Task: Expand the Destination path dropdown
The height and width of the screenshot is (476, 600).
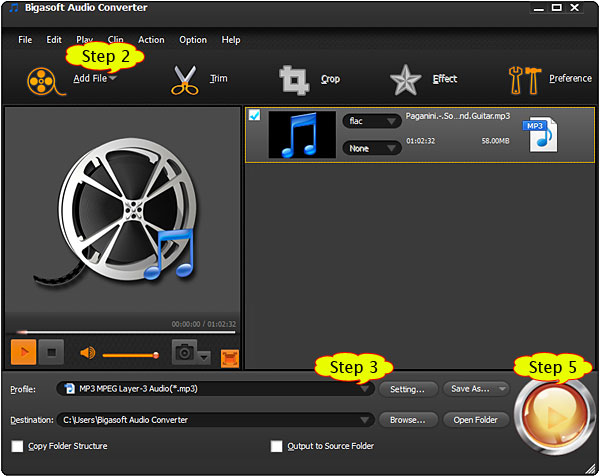Action: 365,420
